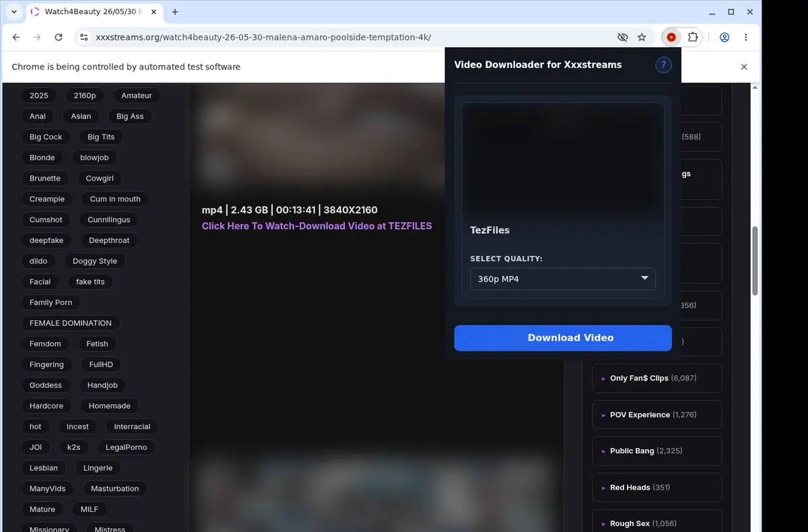Open the Homemade tag
808x532 pixels.
click(110, 406)
